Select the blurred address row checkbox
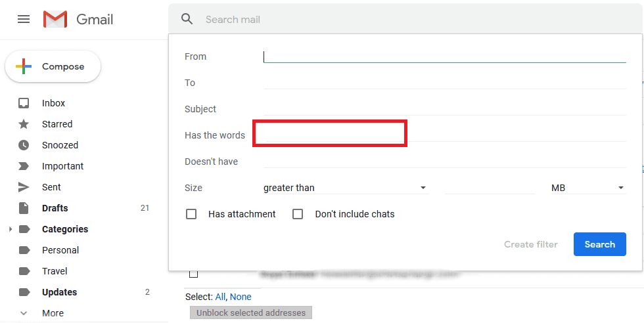644x323 pixels. click(193, 274)
